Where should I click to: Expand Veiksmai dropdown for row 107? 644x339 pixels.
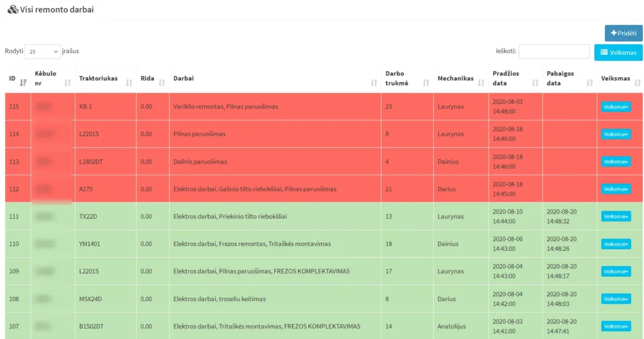[x=616, y=326]
